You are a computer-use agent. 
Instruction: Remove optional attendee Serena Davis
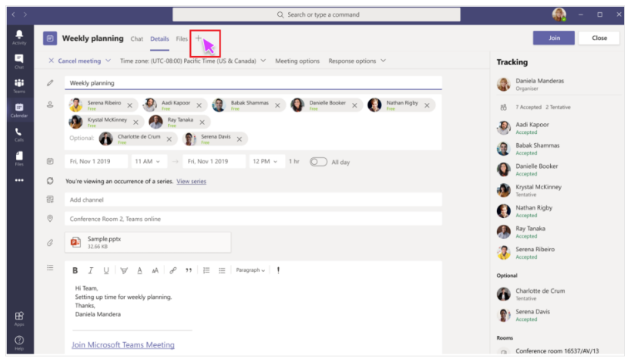(x=239, y=139)
